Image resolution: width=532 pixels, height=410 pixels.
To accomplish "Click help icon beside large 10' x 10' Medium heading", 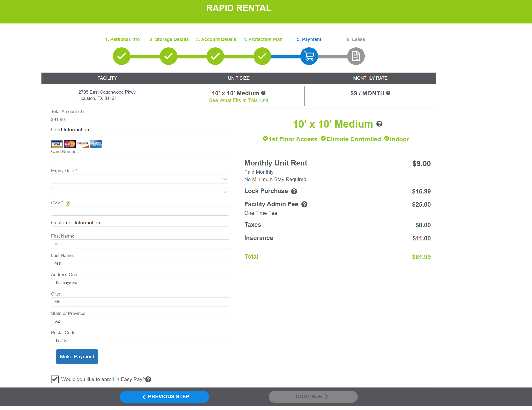I will pyautogui.click(x=379, y=124).
